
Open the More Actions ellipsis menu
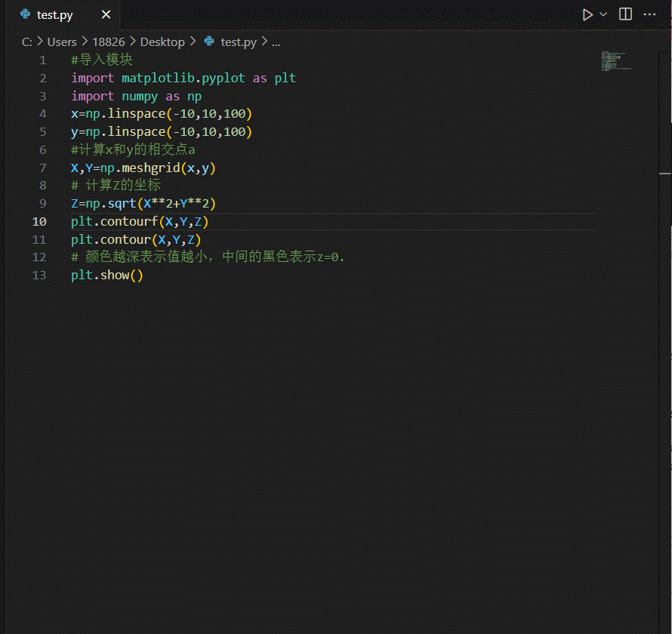(649, 14)
